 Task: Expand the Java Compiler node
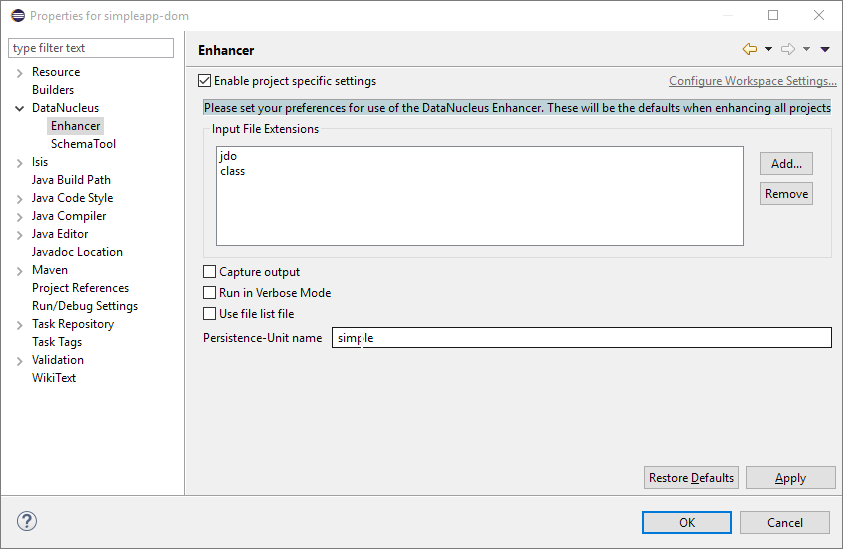[19, 217]
